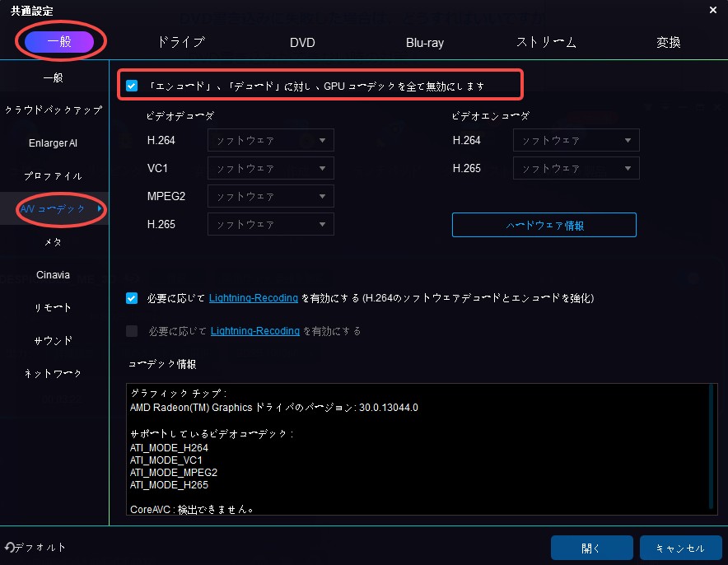Open the H.264 video decoder dropdown

[x=271, y=141]
